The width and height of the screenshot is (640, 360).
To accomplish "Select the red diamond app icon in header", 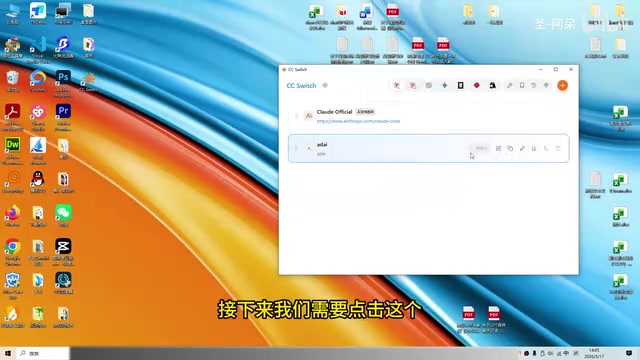I will 476,85.
